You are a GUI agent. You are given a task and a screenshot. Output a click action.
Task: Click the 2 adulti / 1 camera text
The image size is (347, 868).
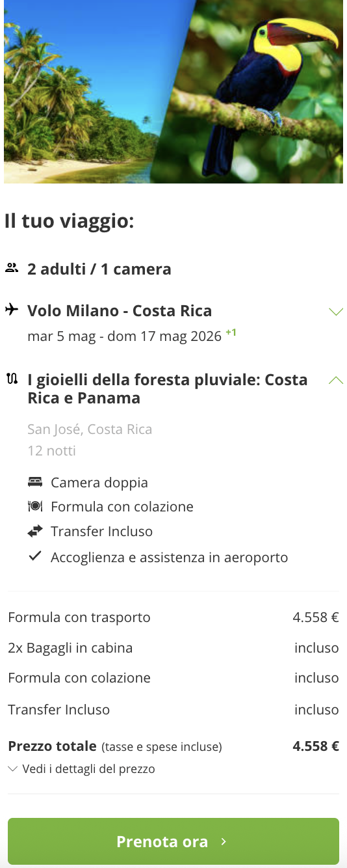click(99, 269)
